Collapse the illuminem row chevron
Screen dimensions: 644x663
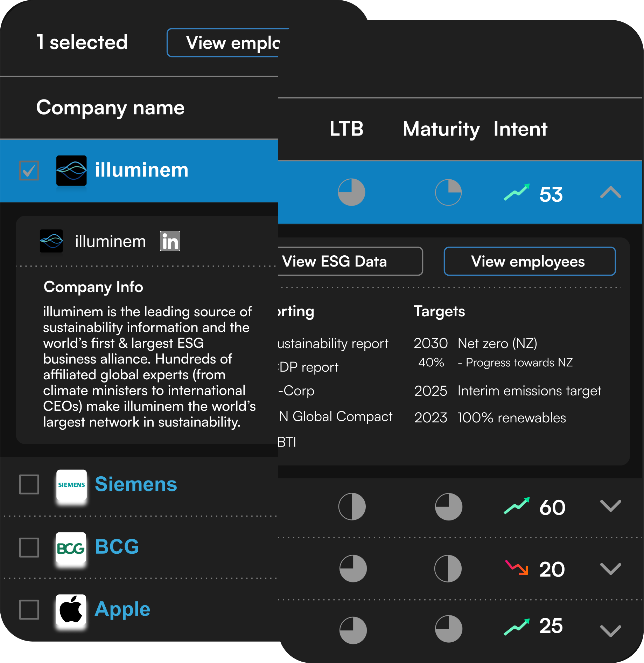[611, 192]
